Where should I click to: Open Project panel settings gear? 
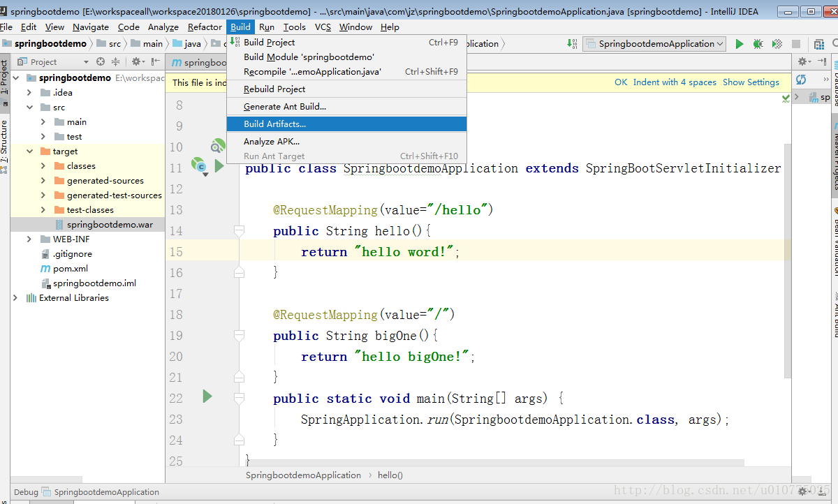(138, 62)
